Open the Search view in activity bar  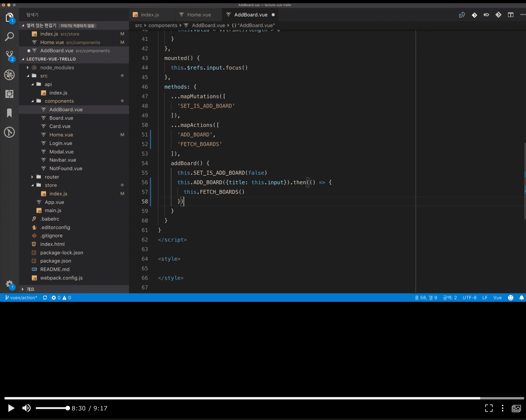tap(10, 36)
